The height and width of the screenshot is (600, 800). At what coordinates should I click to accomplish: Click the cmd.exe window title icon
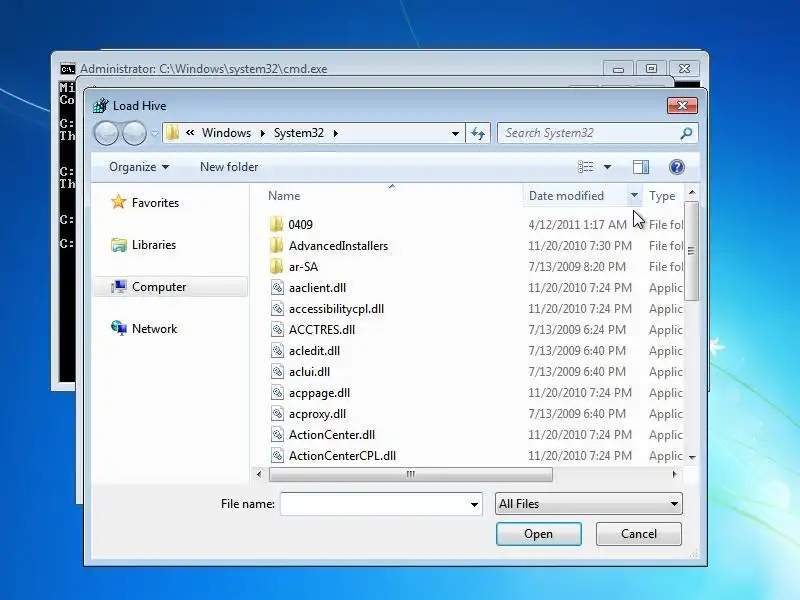67,69
